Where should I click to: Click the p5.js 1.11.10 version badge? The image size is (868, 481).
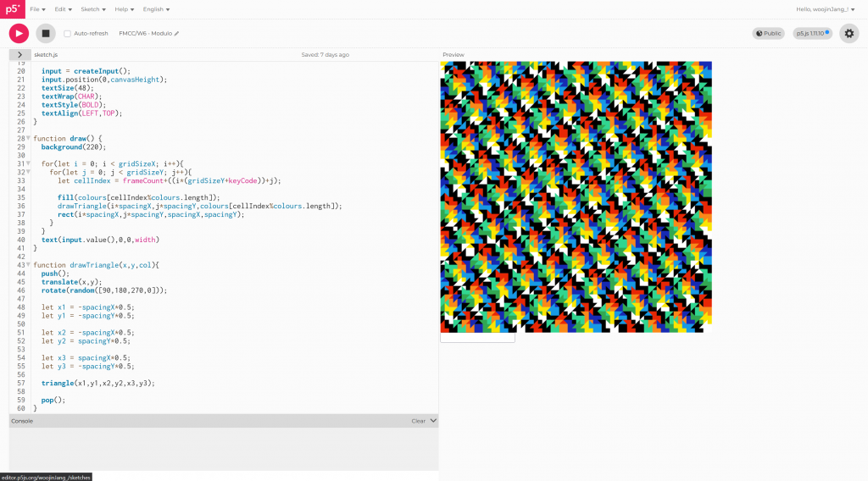(812, 34)
